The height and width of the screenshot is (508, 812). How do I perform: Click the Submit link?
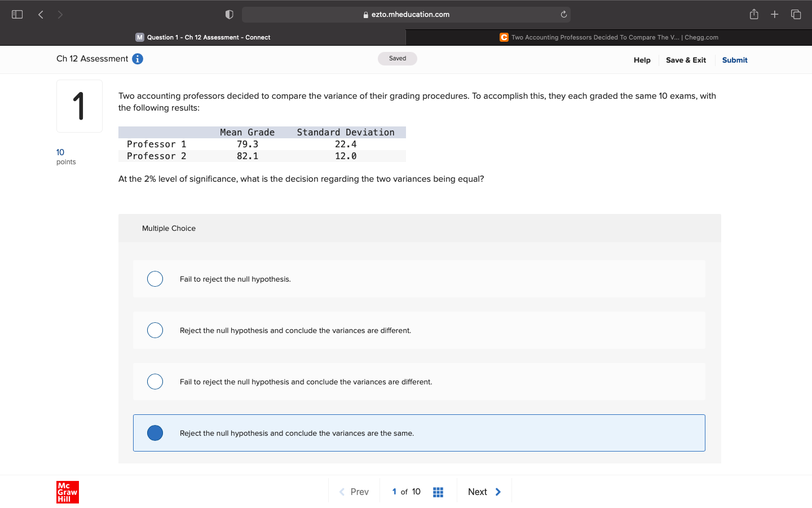click(x=735, y=60)
